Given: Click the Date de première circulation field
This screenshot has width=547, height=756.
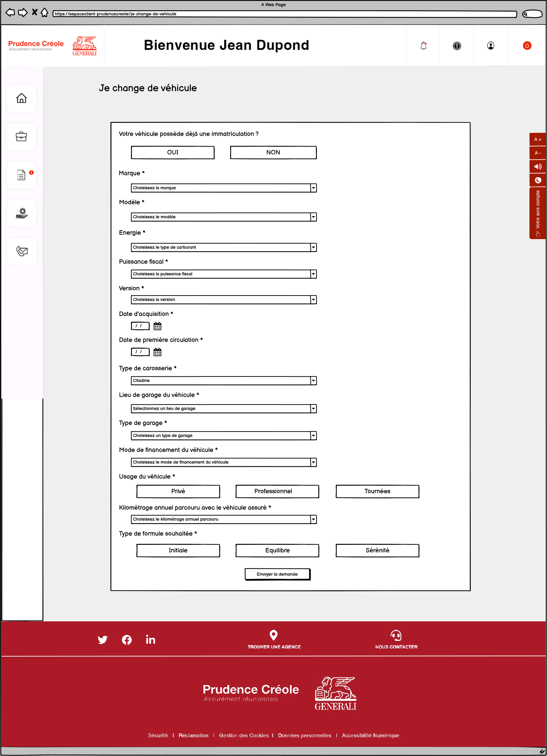Looking at the screenshot, I should tap(140, 352).
